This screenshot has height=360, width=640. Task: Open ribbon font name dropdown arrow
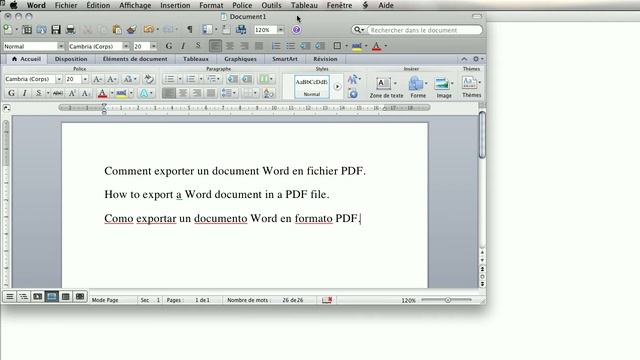point(59,79)
